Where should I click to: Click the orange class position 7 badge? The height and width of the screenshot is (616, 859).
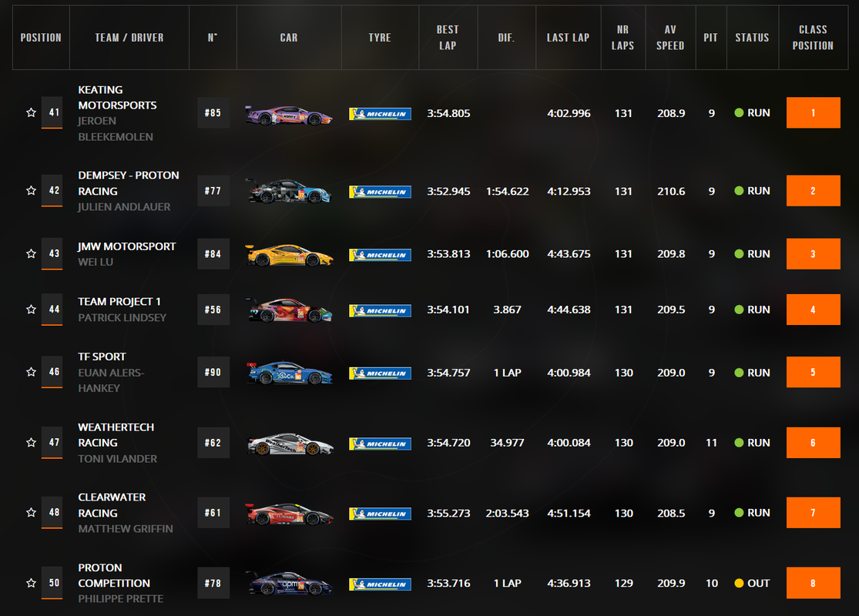(x=813, y=513)
